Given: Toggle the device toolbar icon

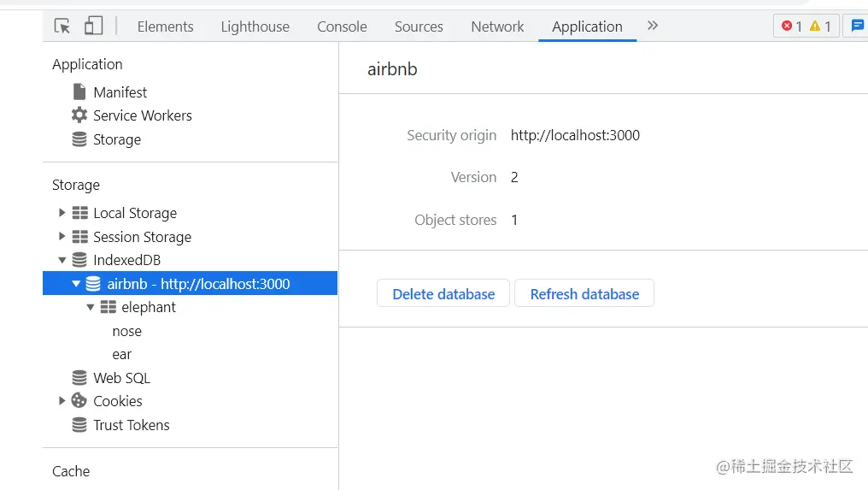Looking at the screenshot, I should coord(93,27).
